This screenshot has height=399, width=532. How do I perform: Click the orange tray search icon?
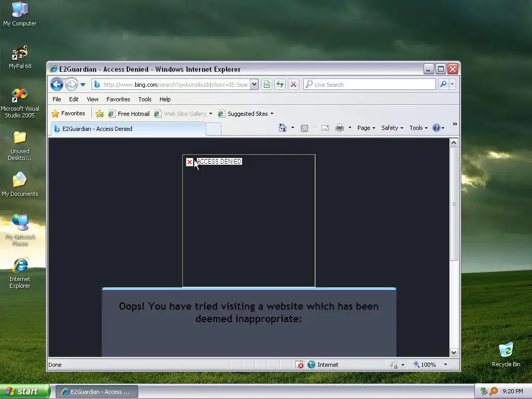point(494,391)
